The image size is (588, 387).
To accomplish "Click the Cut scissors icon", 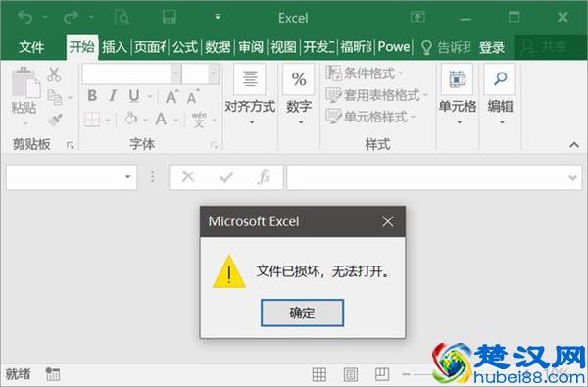I will [54, 74].
